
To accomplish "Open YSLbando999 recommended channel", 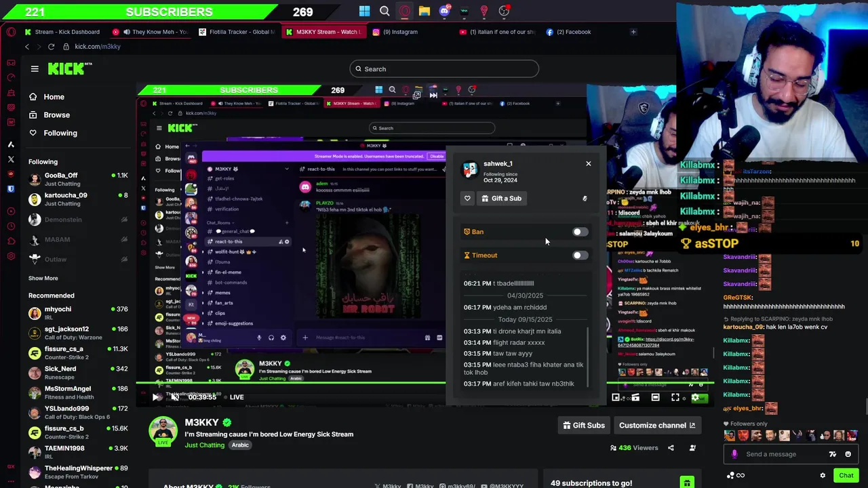I will click(77, 412).
